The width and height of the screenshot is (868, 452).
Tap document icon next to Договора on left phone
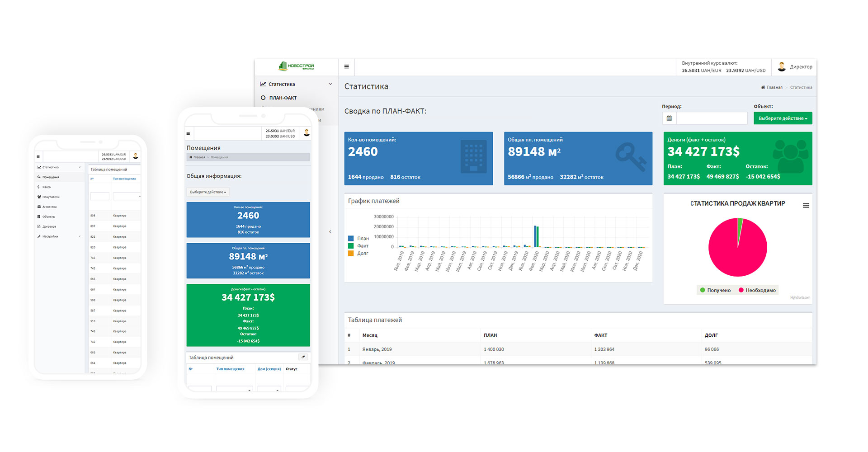click(39, 226)
